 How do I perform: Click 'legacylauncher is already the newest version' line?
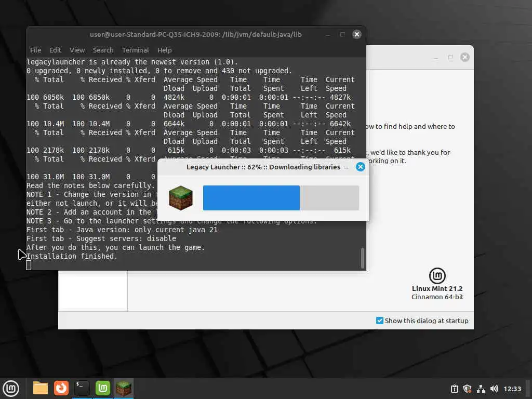[132, 62]
